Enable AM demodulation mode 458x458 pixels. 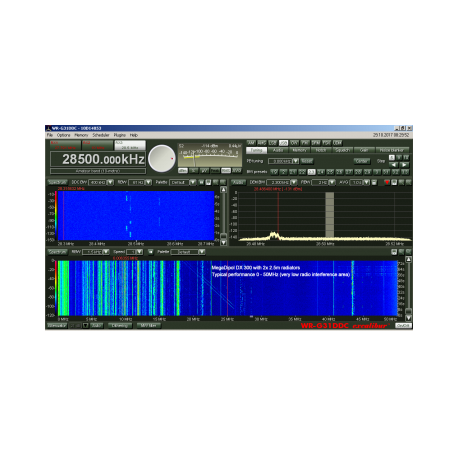(251, 143)
